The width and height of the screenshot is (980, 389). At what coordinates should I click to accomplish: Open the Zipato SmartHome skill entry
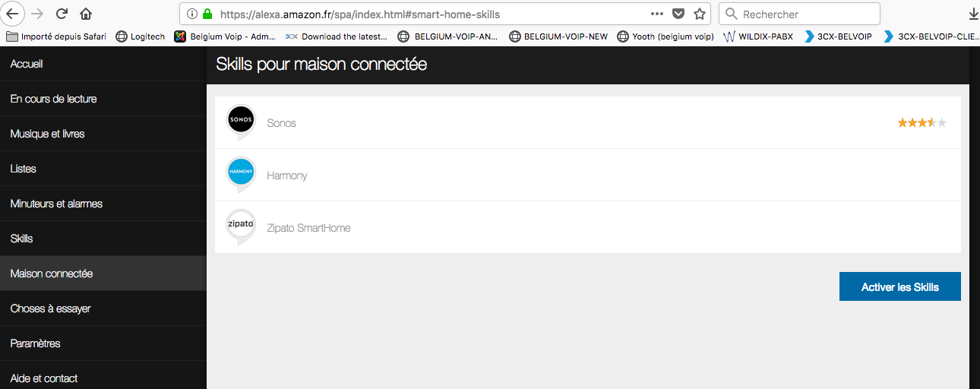tap(308, 228)
